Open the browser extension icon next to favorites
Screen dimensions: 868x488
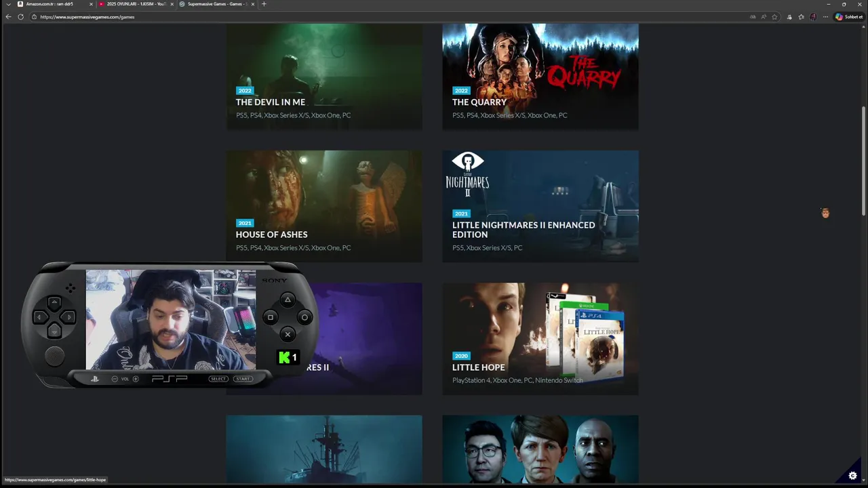789,17
